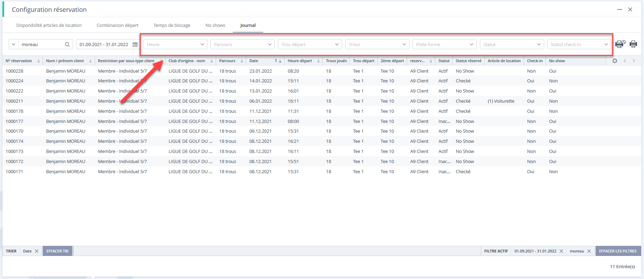Click the Trous joués column header
Screen dimensions: 644x279
coord(336,61)
